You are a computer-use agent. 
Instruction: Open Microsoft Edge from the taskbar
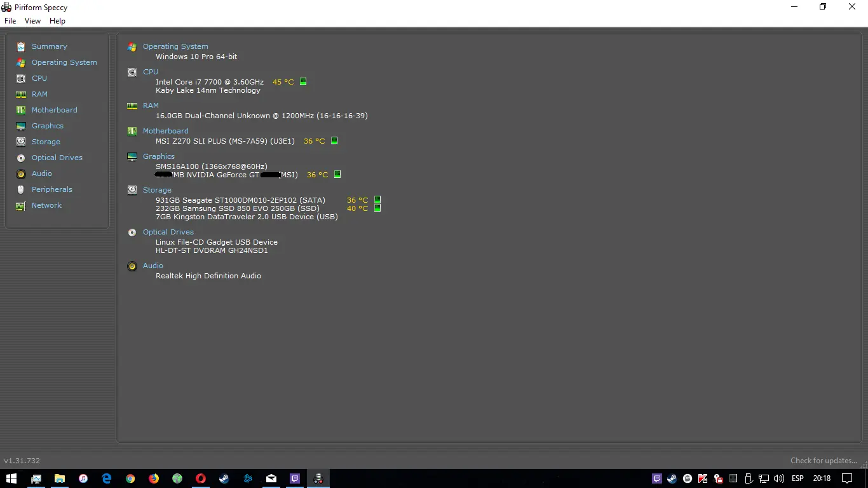click(106, 478)
